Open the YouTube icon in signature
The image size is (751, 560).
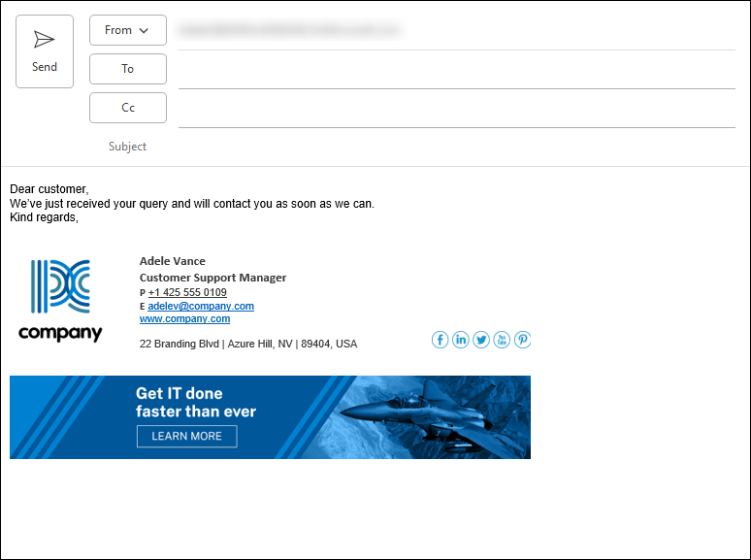502,340
